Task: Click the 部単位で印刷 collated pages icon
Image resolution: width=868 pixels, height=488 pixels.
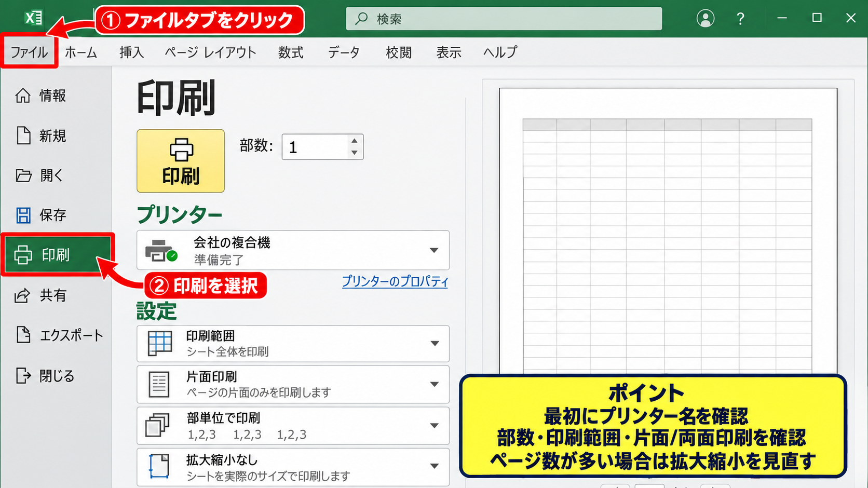Action: click(157, 425)
